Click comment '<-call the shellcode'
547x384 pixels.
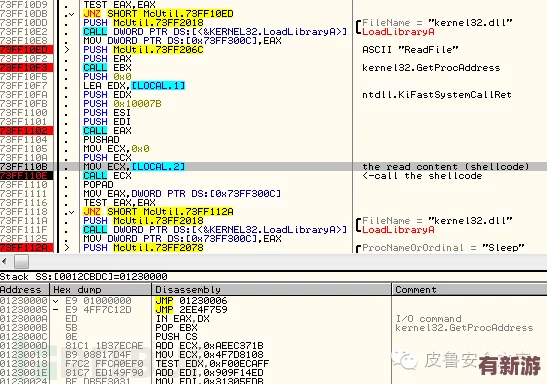click(422, 176)
